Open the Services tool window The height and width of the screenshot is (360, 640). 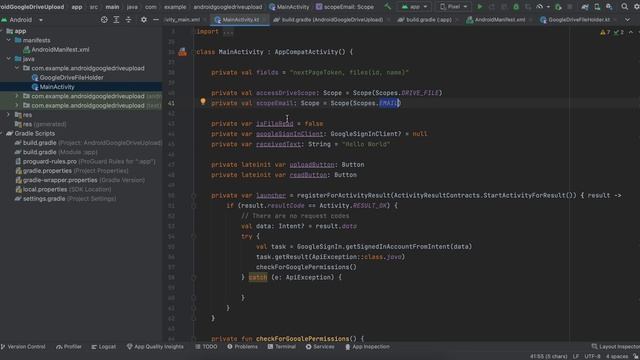320,347
